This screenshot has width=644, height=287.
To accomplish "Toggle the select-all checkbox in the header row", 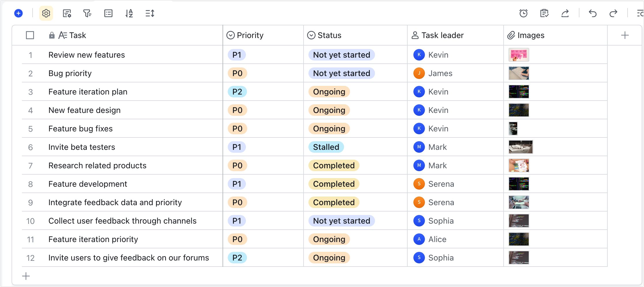I will click(30, 35).
